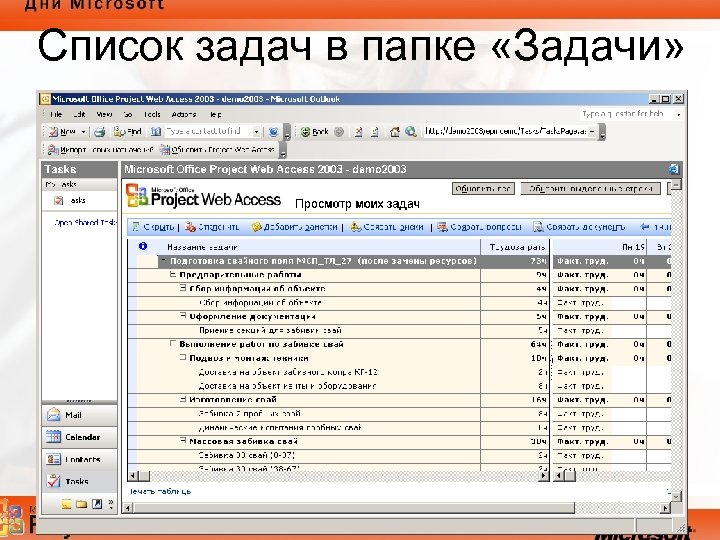Click in the Type a contact field
The width and height of the screenshot is (720, 540).
(208, 132)
